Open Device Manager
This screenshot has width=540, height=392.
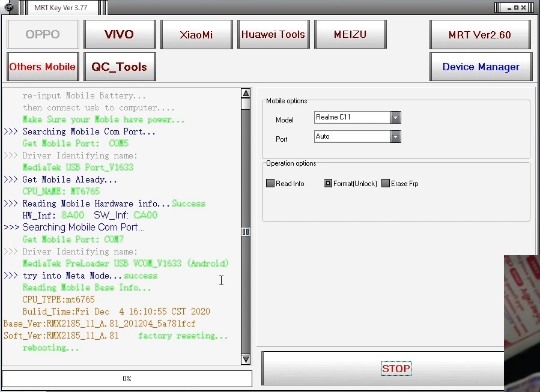[481, 67]
